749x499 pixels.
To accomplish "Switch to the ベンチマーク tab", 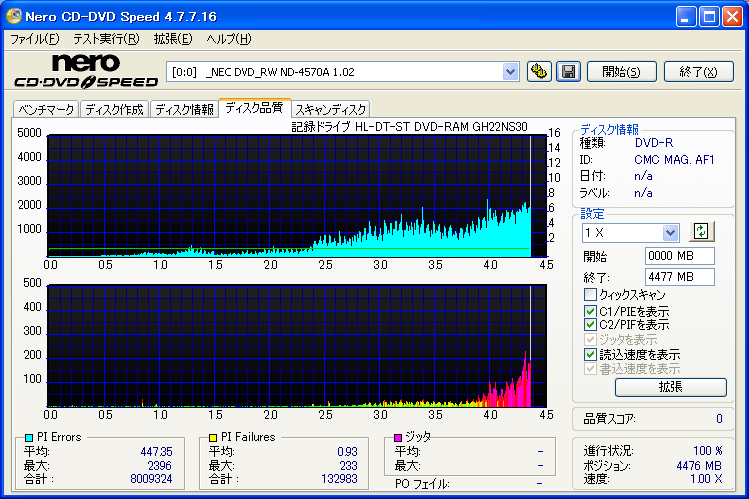I will coord(46,109).
